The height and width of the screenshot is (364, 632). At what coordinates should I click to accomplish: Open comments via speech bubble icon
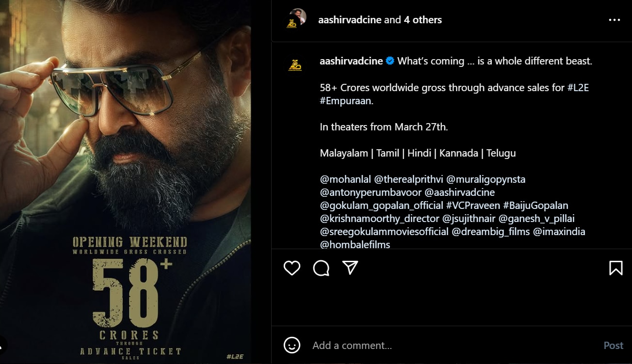point(321,268)
